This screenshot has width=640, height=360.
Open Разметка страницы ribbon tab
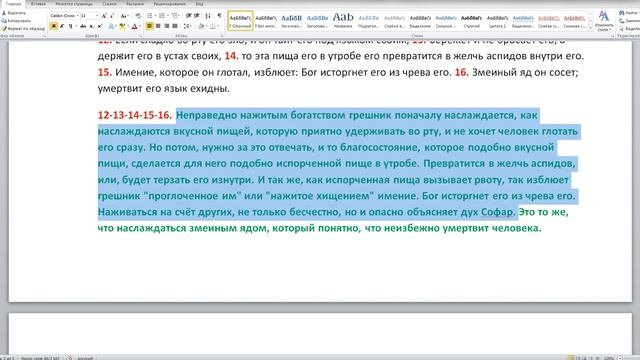point(74,4)
